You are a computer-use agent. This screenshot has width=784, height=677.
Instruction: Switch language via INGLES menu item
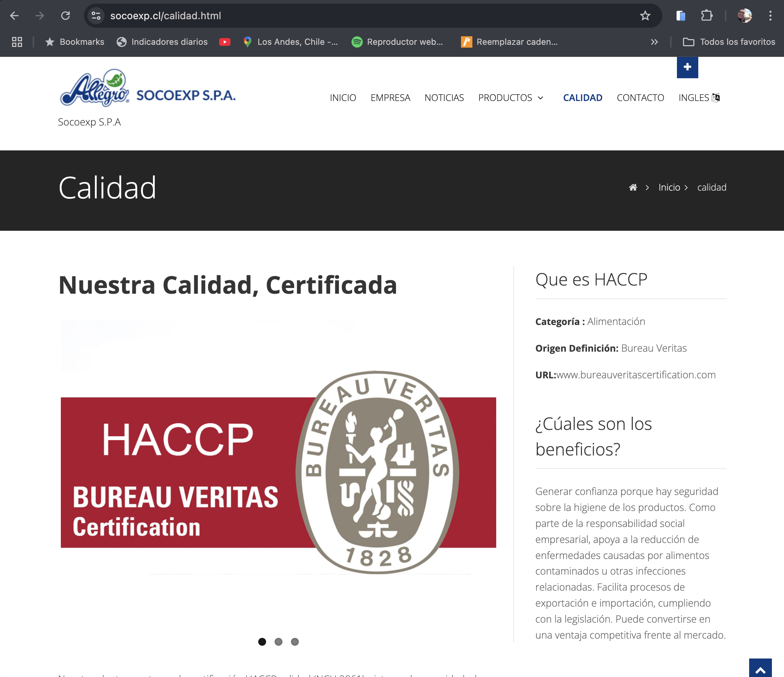(x=699, y=97)
